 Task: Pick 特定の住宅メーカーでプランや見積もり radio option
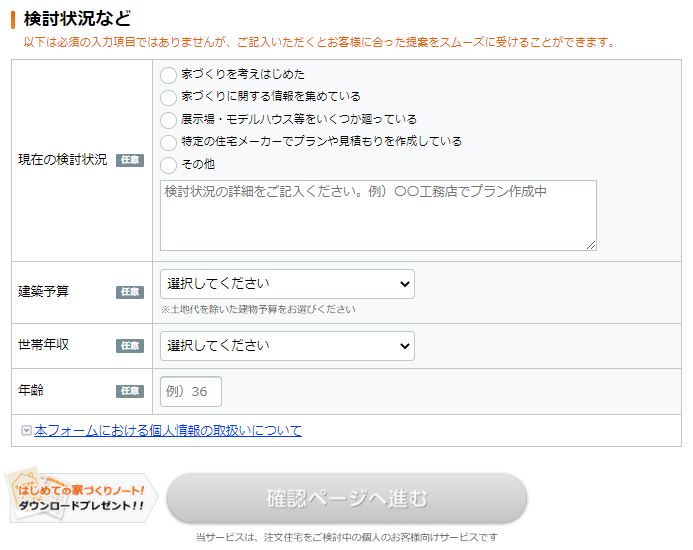coord(168,142)
